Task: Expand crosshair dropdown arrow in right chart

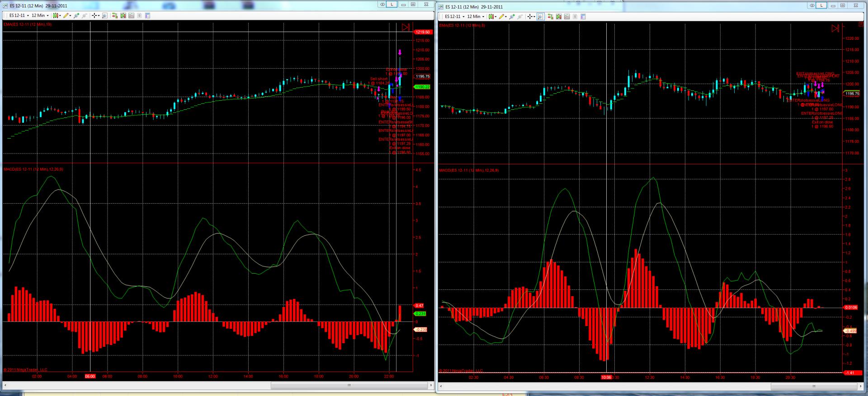Action: tap(535, 17)
